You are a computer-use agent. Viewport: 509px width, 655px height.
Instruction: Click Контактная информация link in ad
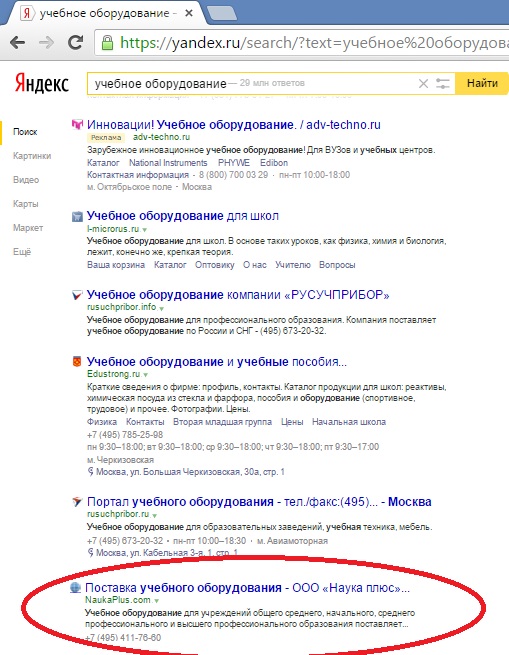point(138,175)
